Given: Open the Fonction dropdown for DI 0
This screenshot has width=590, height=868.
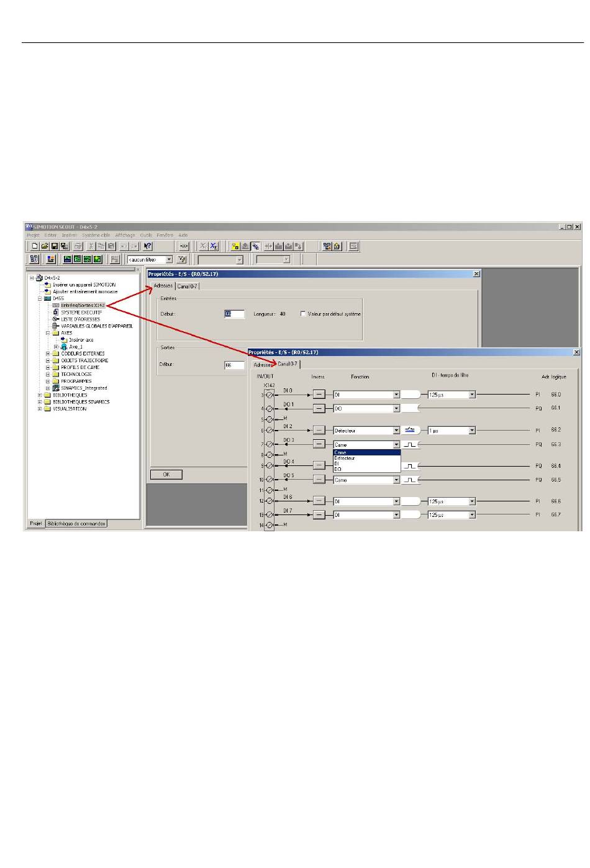Looking at the screenshot, I should tap(396, 395).
